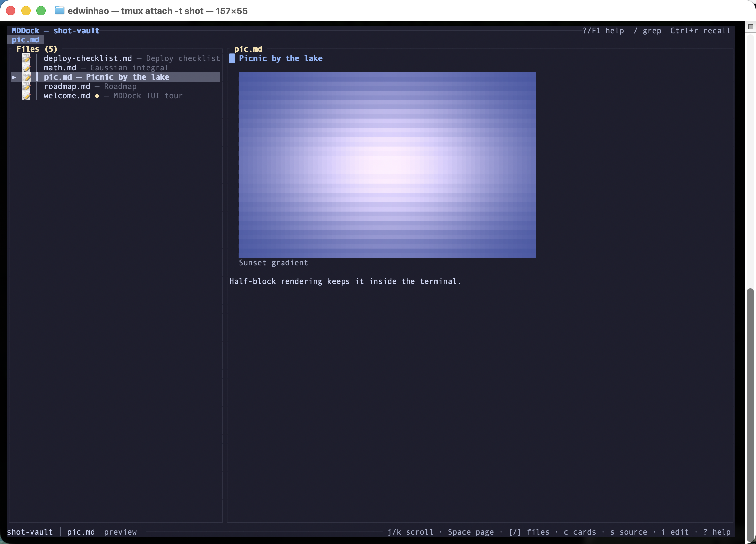
Task: Click i edit hint in status bar
Action: 675,532
